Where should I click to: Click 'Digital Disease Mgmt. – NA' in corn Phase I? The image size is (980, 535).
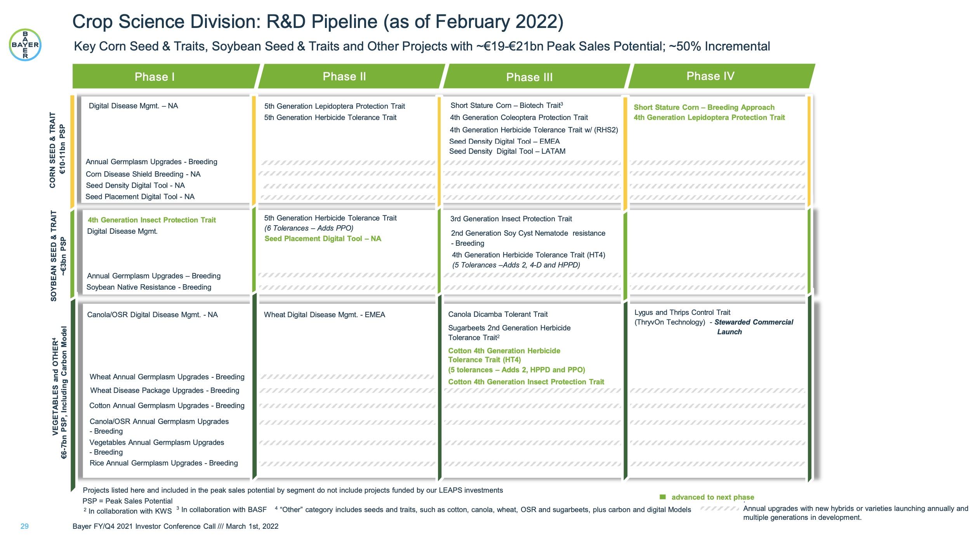pyautogui.click(x=133, y=106)
